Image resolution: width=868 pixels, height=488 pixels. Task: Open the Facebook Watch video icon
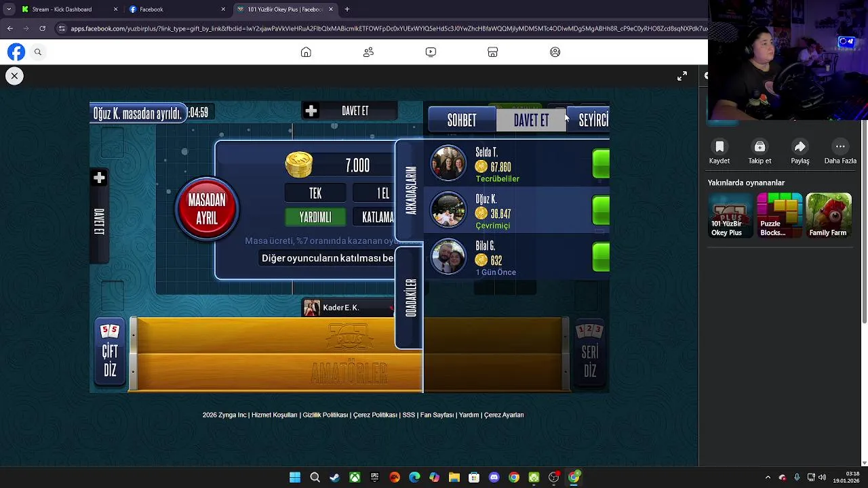[431, 52]
